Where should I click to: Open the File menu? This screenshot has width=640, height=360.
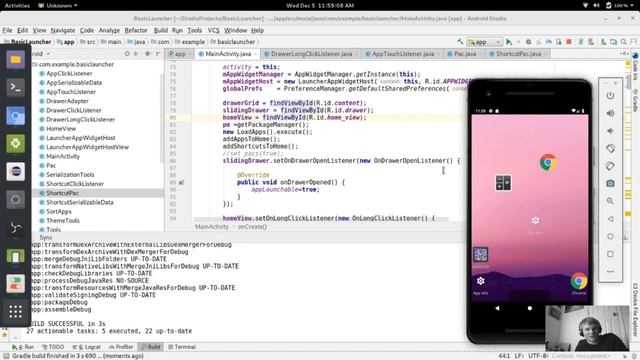point(7,30)
